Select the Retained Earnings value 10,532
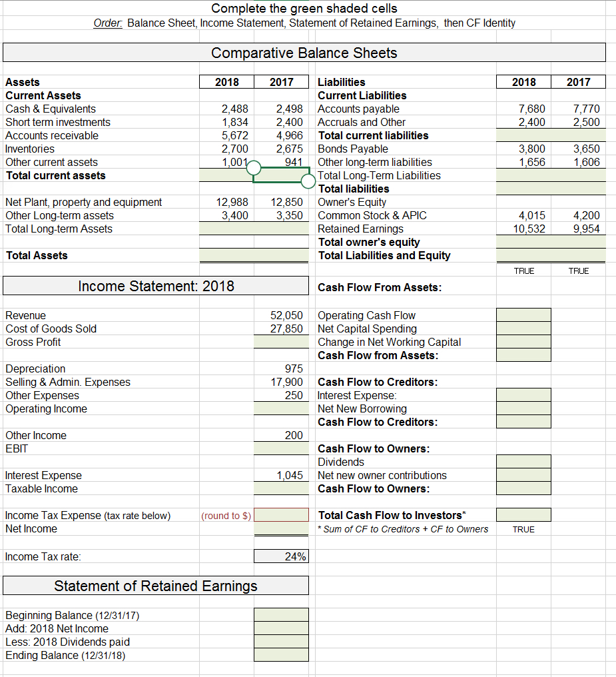616x677 pixels. (523, 229)
